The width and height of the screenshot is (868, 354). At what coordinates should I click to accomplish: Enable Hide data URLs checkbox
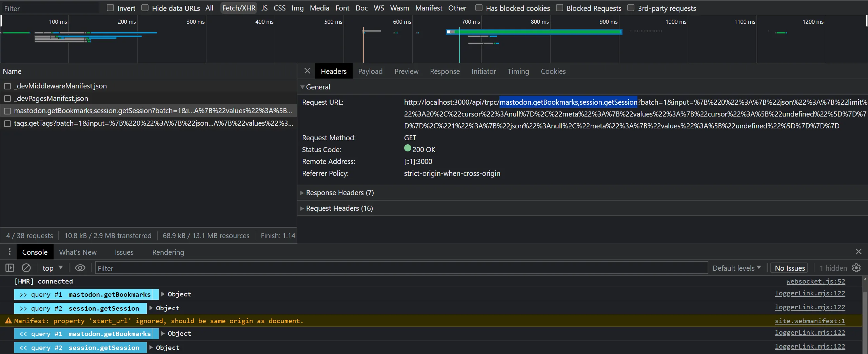click(x=145, y=8)
